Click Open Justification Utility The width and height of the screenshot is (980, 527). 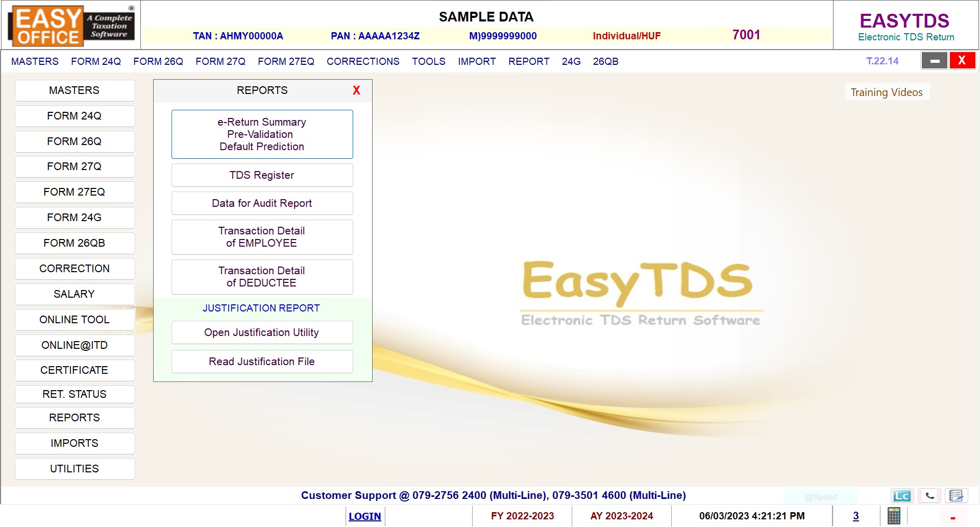tap(262, 332)
